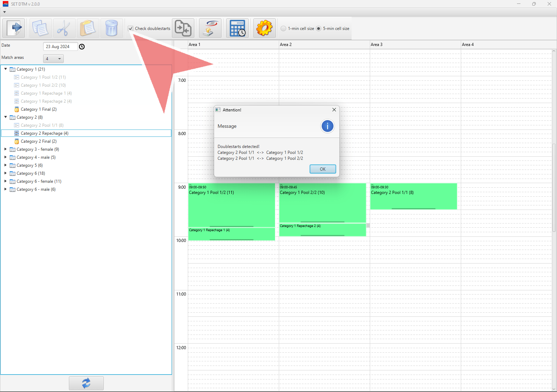Expand the Category 5 (6) tree node
This screenshot has width=557, height=392.
click(x=6, y=165)
